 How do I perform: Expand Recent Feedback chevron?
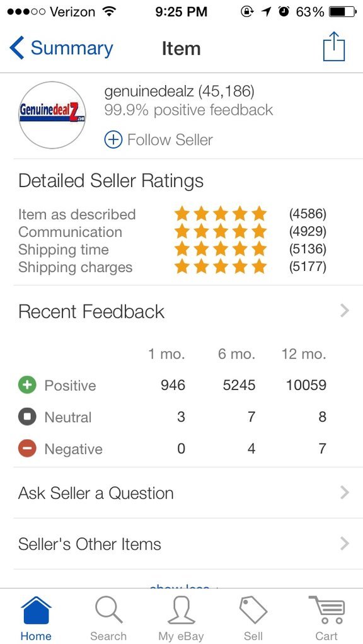pos(345,311)
